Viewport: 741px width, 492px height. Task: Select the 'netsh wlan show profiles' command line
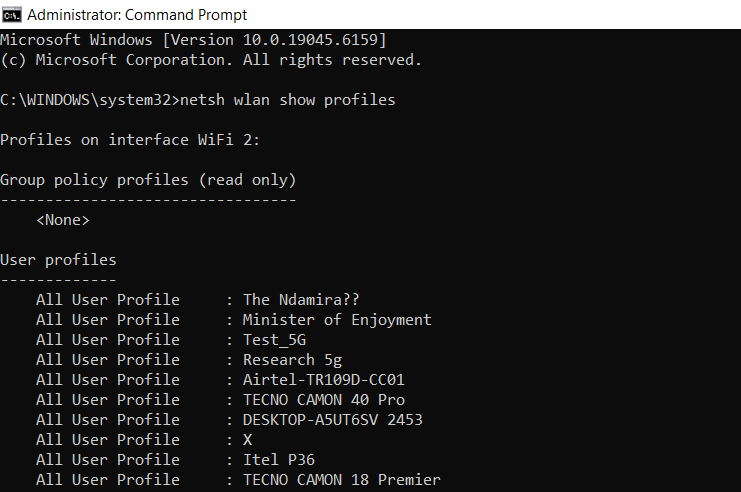tap(288, 100)
